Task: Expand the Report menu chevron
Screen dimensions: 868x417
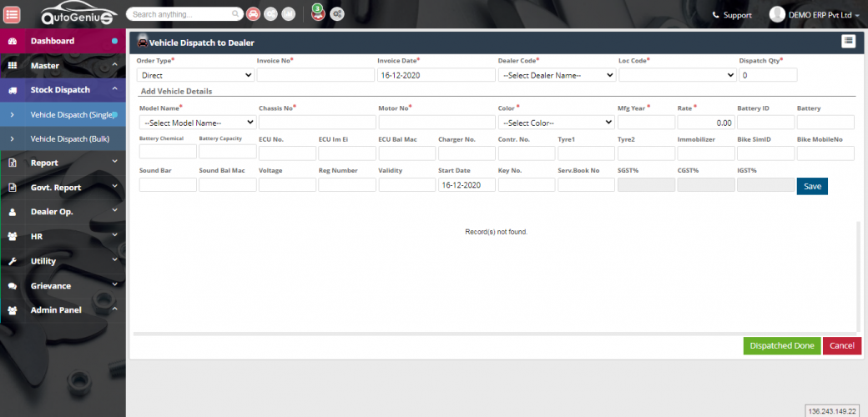Action: (x=114, y=162)
